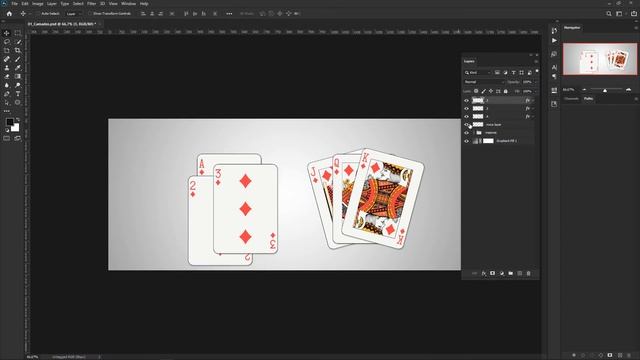Click add layer mask icon

[x=493, y=273]
